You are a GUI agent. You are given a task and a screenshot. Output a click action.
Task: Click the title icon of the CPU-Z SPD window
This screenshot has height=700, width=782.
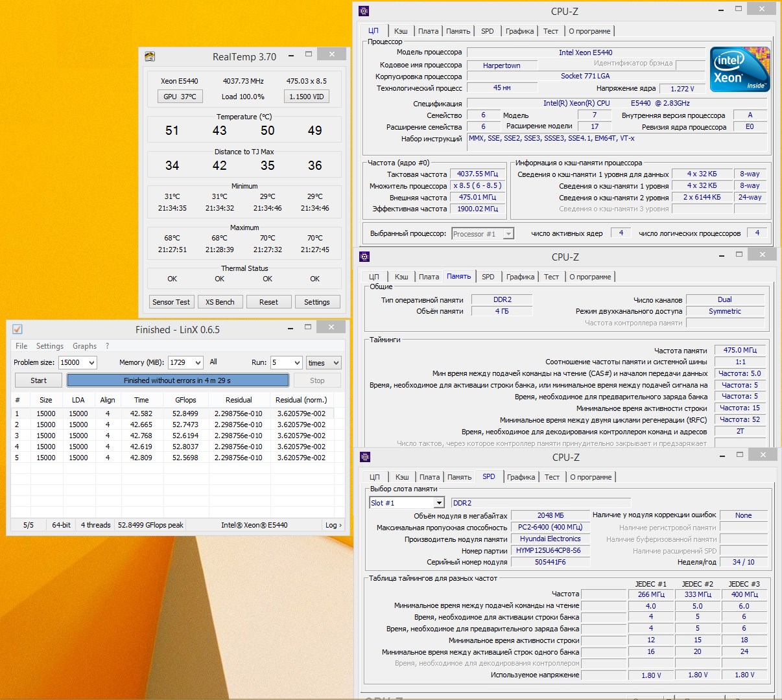coord(365,457)
